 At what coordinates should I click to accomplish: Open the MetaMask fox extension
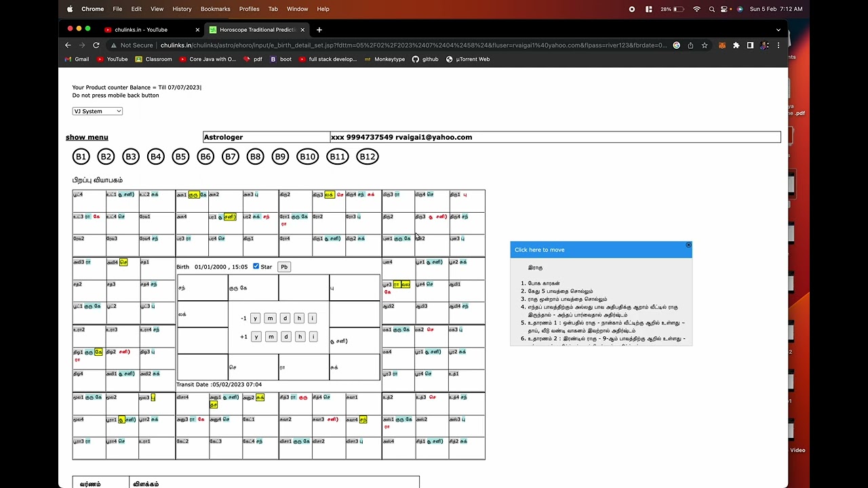(722, 45)
